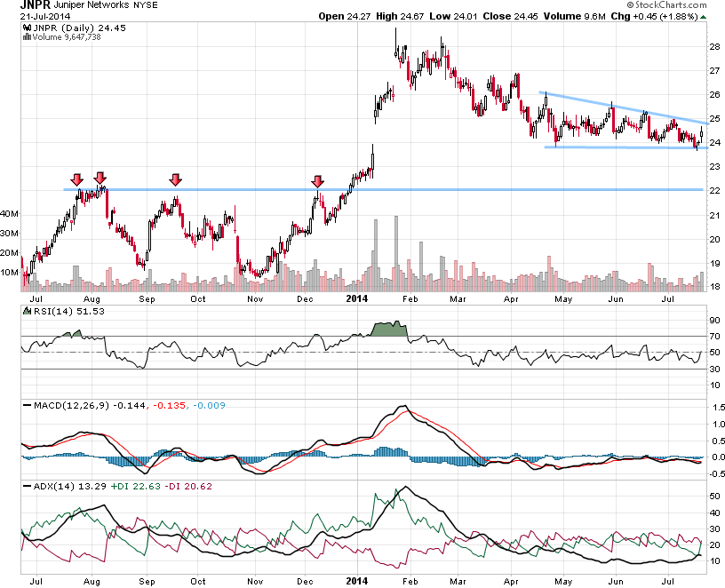Click the Volume 9.6M header value
Screen dimensions: 725x588
574,16
